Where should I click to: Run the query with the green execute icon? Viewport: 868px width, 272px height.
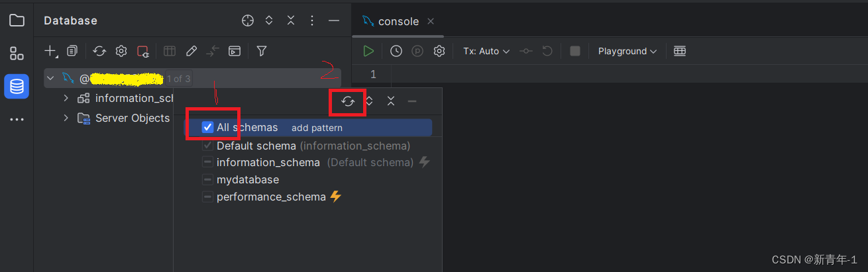(x=368, y=51)
